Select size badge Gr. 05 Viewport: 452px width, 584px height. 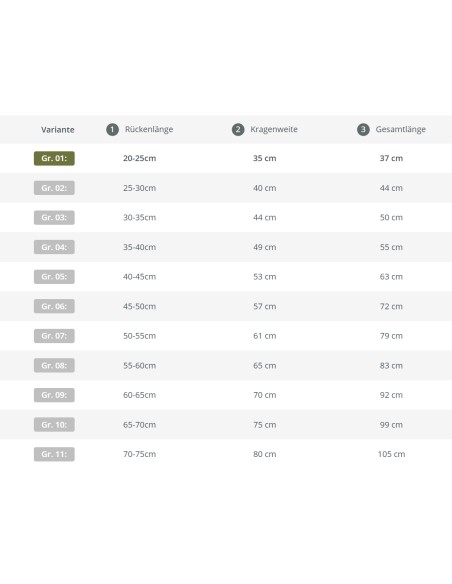click(54, 277)
